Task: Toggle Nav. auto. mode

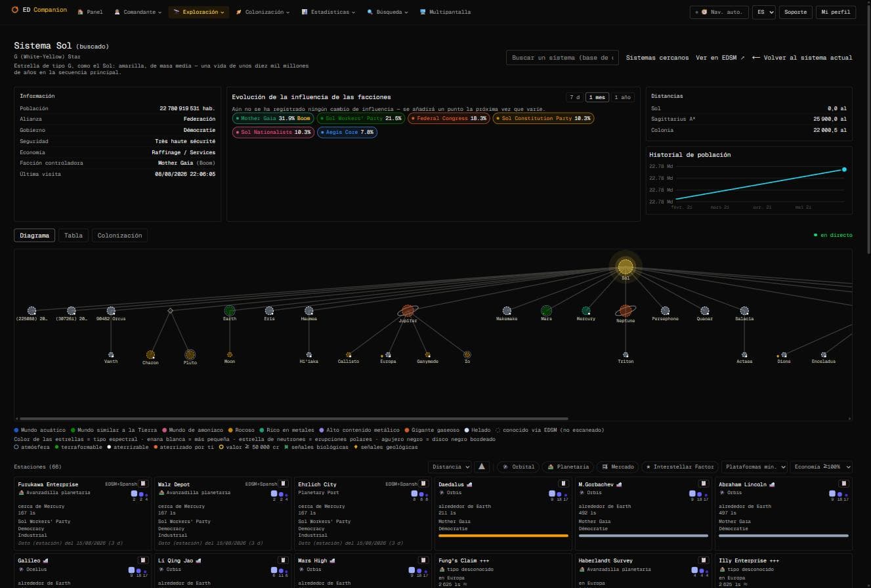Action: (719, 12)
